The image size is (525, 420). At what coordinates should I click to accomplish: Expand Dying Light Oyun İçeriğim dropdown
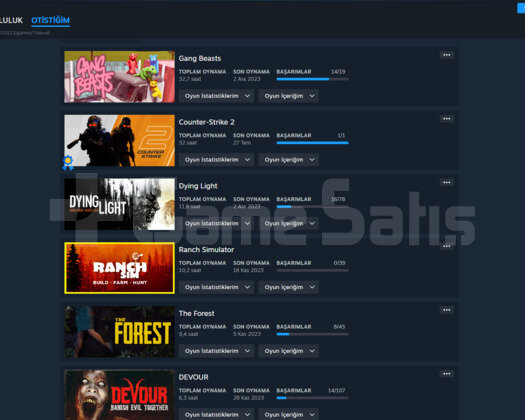click(x=289, y=223)
